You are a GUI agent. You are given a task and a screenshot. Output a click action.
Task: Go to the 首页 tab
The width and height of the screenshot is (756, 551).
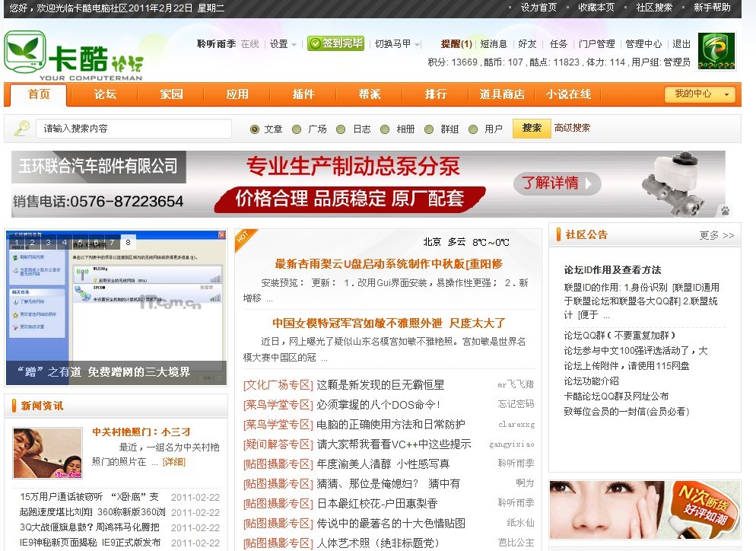click(39, 94)
